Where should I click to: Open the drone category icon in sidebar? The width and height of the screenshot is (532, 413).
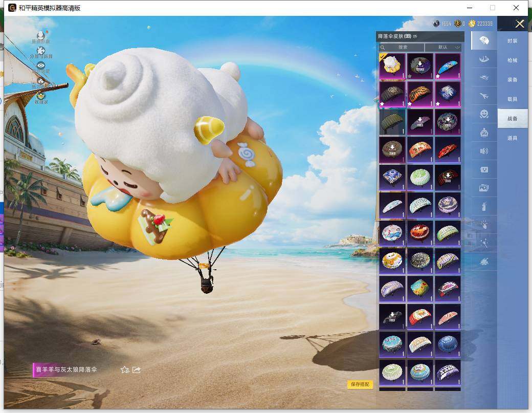click(x=484, y=78)
